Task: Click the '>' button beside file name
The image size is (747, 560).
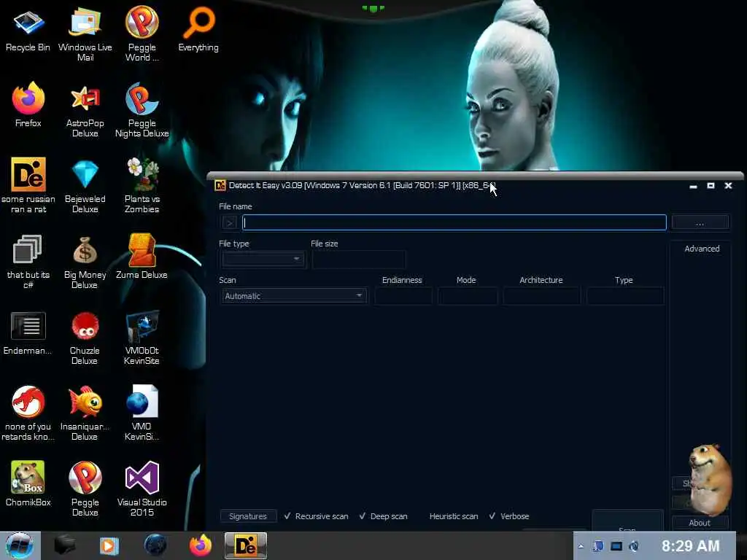Action: (229, 223)
